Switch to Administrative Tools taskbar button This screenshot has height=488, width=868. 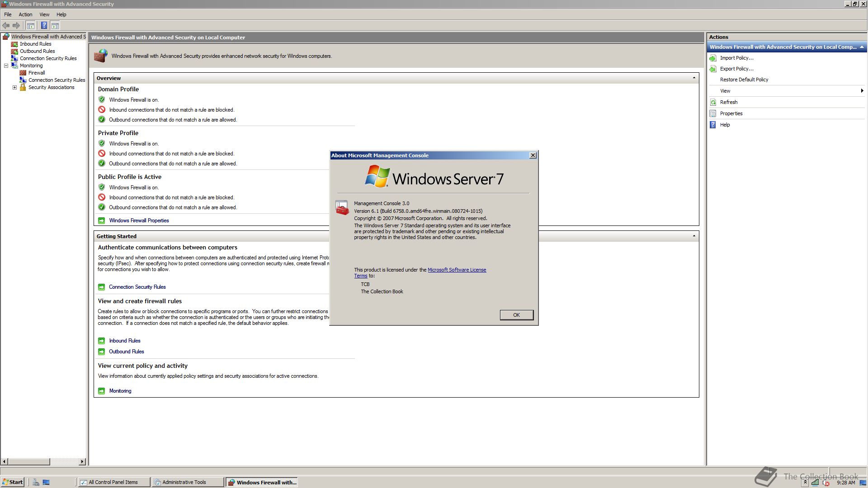click(188, 482)
